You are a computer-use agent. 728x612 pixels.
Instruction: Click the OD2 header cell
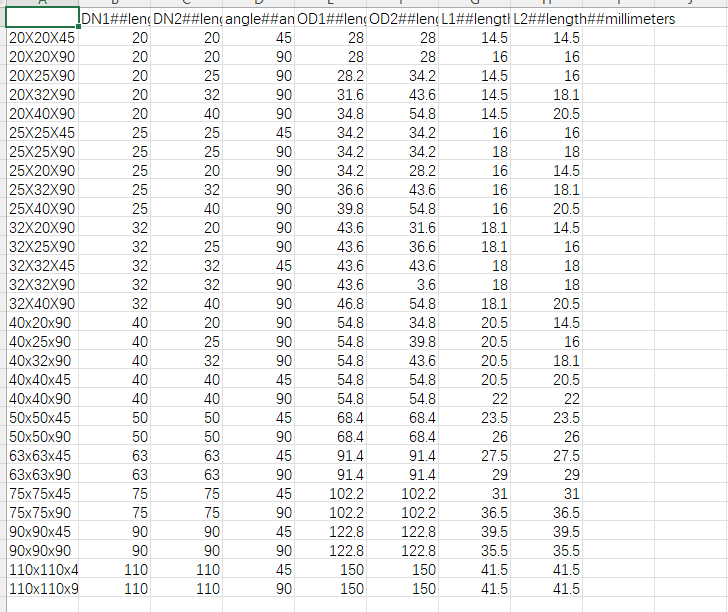coord(403,19)
